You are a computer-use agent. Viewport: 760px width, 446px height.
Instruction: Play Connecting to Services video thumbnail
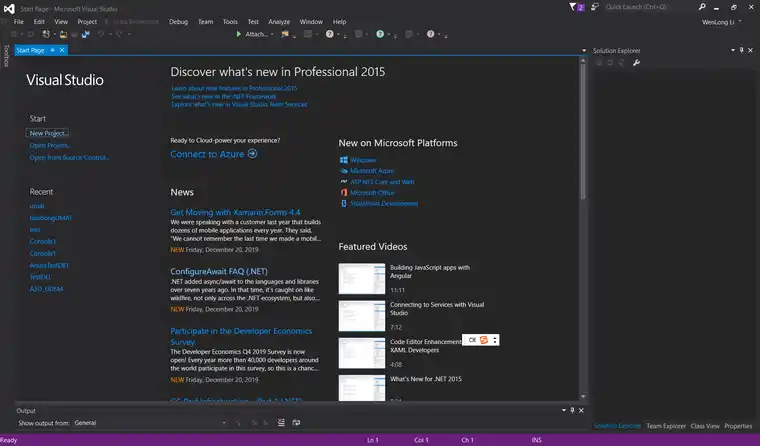(x=362, y=316)
